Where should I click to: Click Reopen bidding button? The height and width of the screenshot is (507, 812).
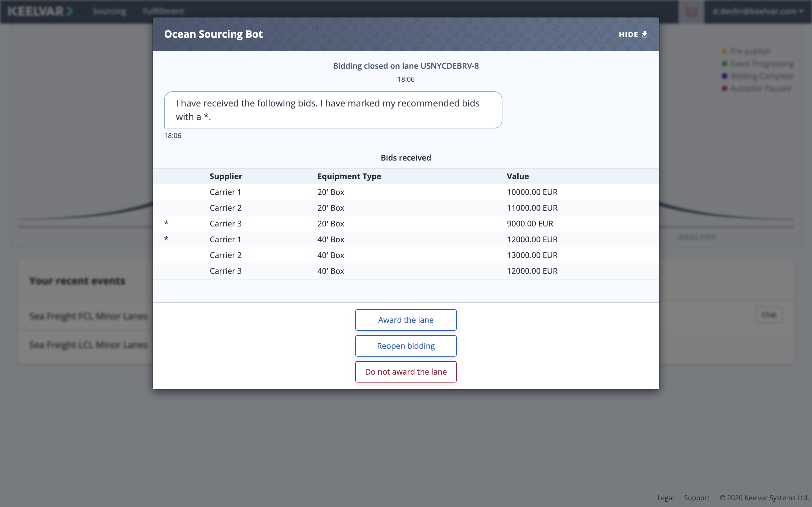click(x=406, y=346)
